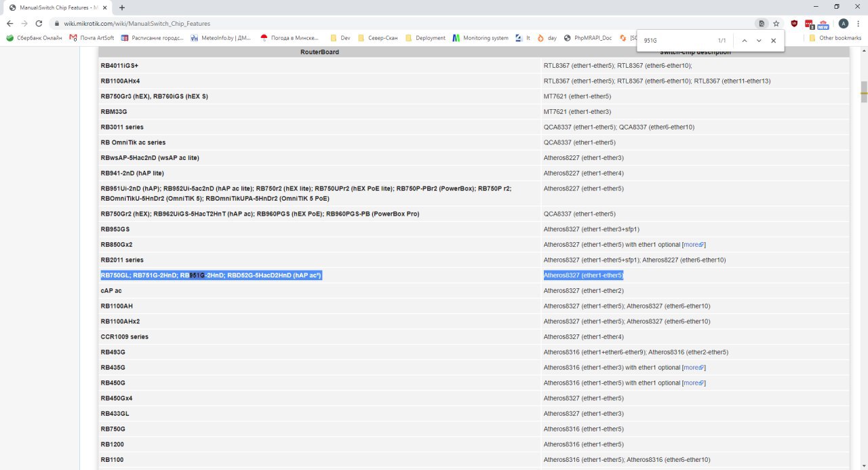Open the MeteoInfo.by bookmark
The width and height of the screenshot is (868, 470).
[x=220, y=38]
